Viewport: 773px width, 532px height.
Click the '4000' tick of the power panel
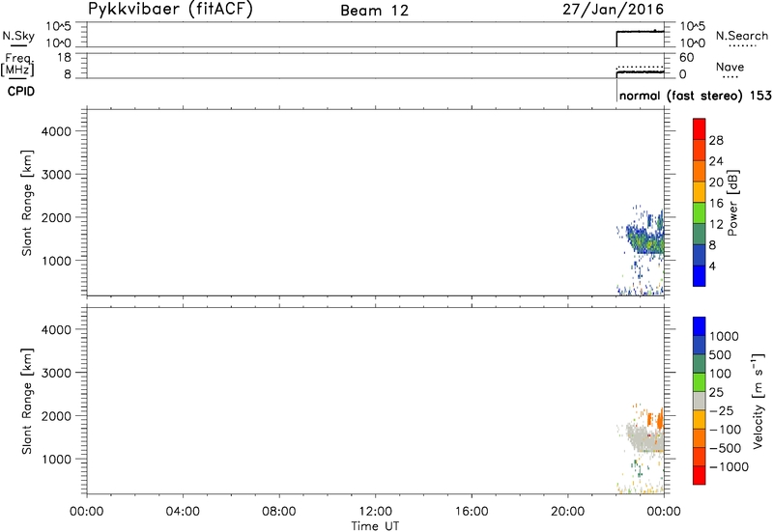point(56,131)
